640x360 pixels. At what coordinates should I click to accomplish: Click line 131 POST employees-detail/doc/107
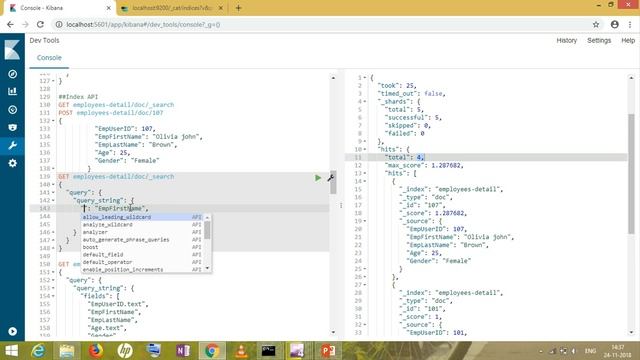pos(111,113)
